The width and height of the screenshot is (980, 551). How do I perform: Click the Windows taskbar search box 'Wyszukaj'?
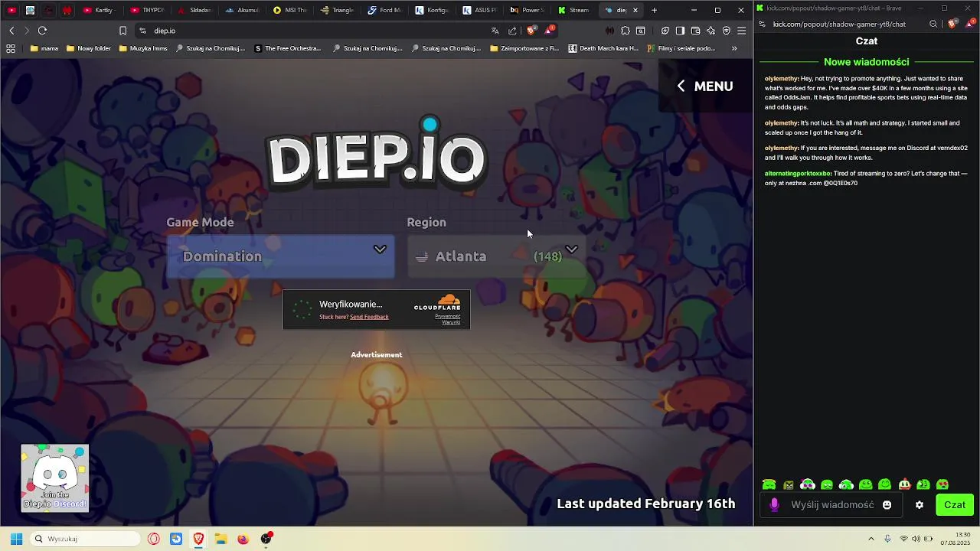(86, 539)
